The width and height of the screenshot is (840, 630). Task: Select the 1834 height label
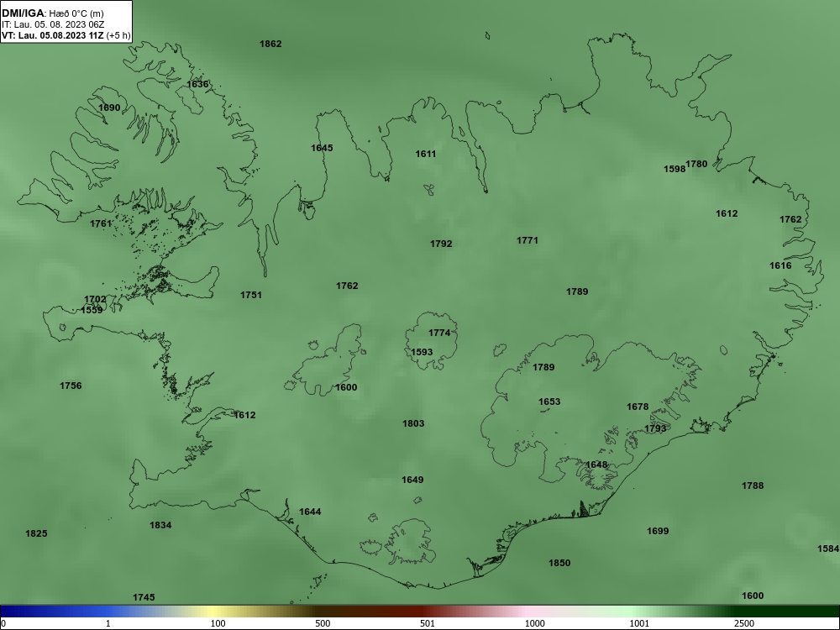pos(160,525)
